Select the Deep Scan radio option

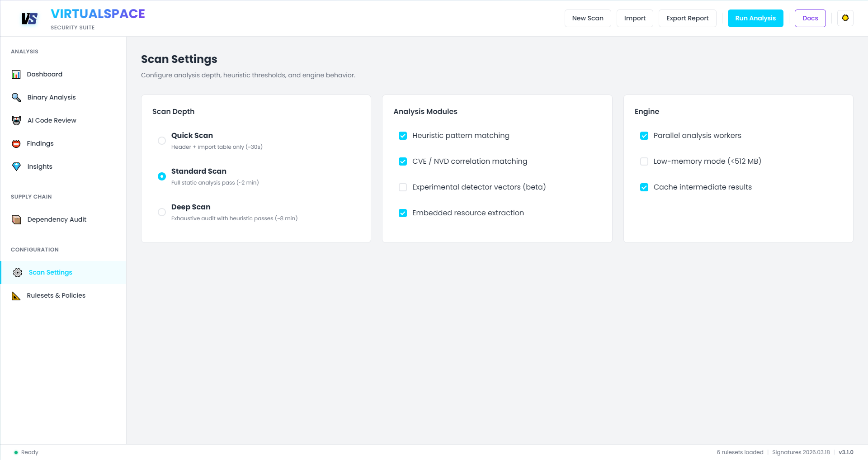(162, 212)
